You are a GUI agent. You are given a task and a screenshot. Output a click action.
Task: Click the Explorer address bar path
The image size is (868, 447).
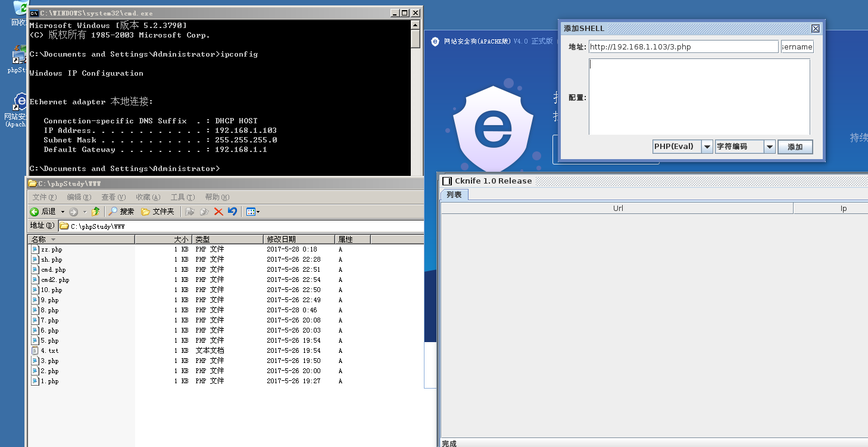241,226
